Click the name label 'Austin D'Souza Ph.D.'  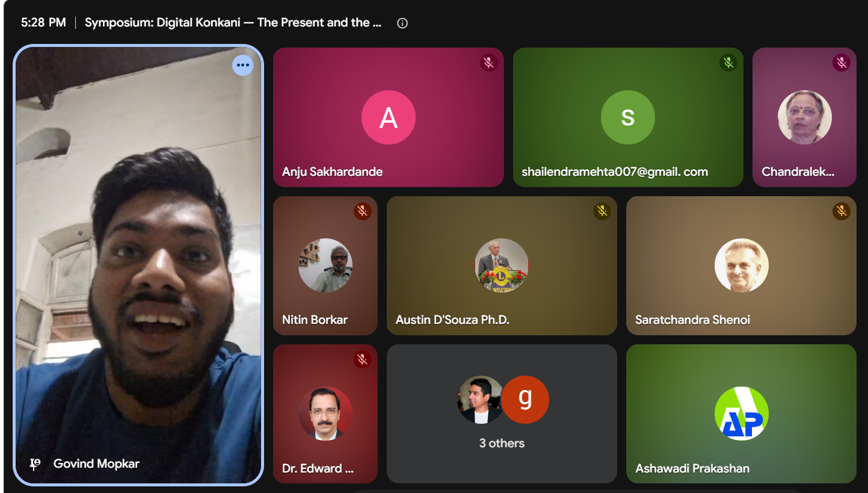tap(452, 320)
